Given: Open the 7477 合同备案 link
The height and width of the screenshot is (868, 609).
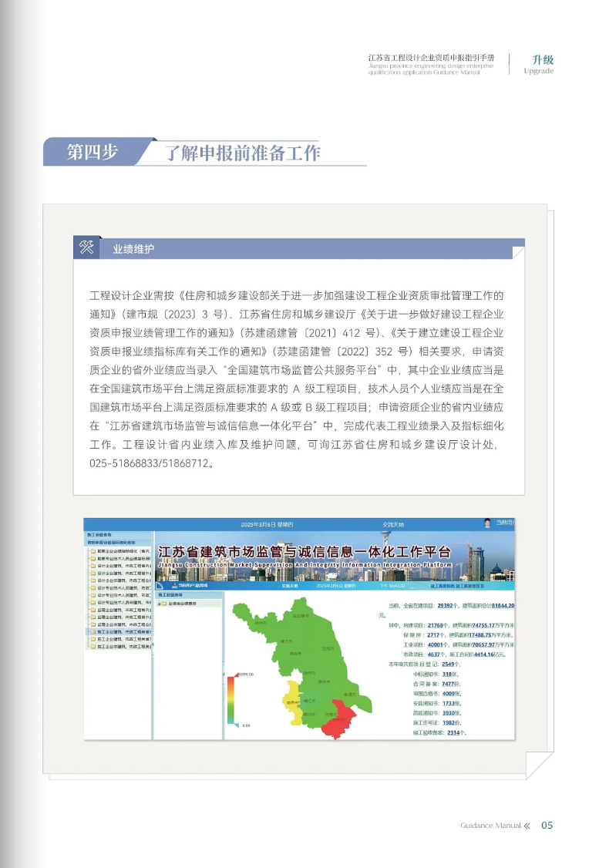Looking at the screenshot, I should click(448, 685).
